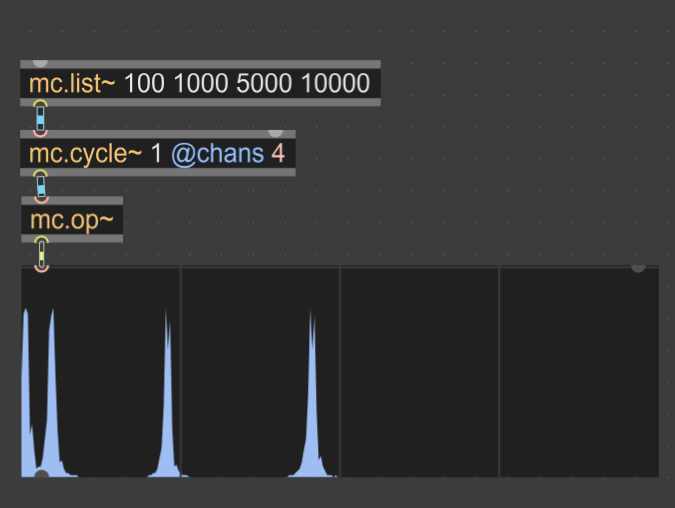This screenshot has width=675, height=508.
Task: Click the spectroscope's top-right inlet
Action: [638, 267]
